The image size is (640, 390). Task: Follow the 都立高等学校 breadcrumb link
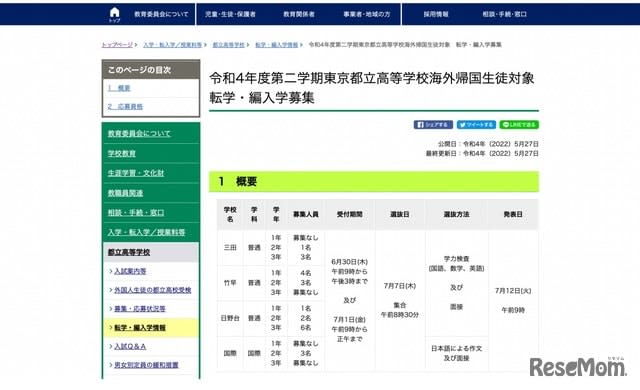click(x=228, y=45)
